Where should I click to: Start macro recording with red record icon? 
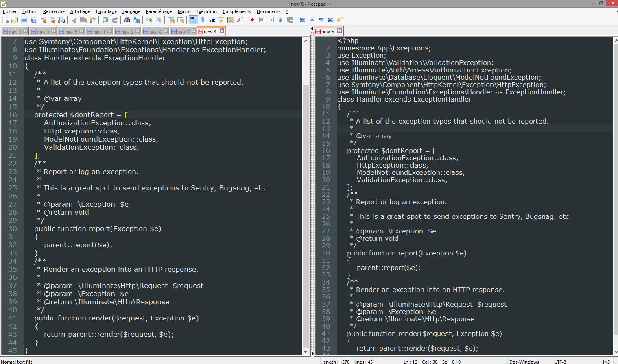pos(252,20)
